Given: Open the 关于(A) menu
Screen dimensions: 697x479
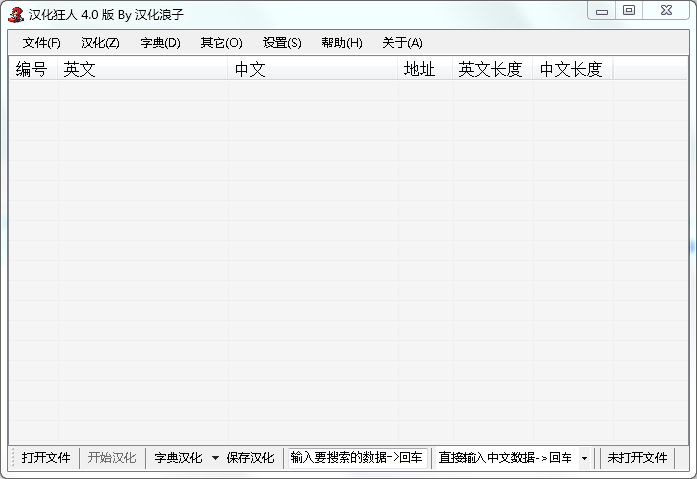Looking at the screenshot, I should (x=402, y=43).
